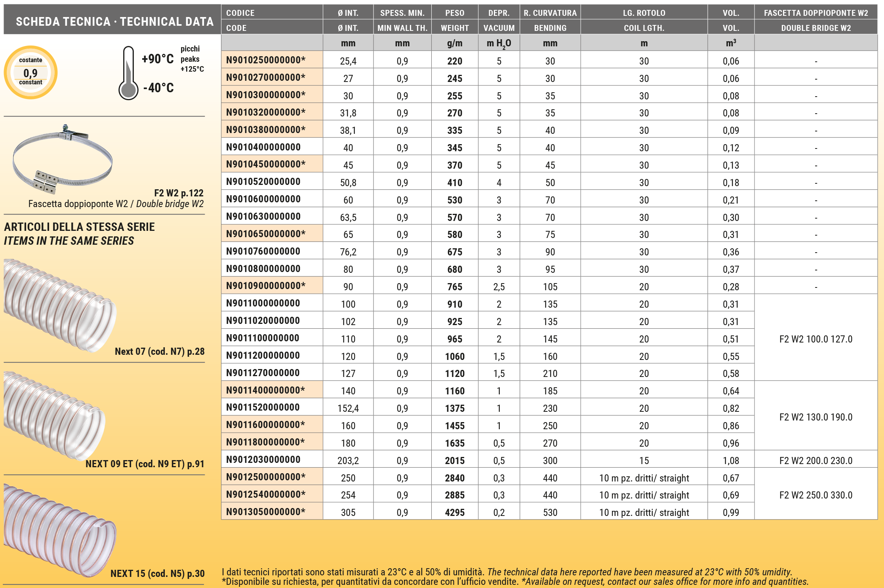The width and height of the screenshot is (884, 588).
Task: Click the CODICE column header
Action: tap(240, 13)
